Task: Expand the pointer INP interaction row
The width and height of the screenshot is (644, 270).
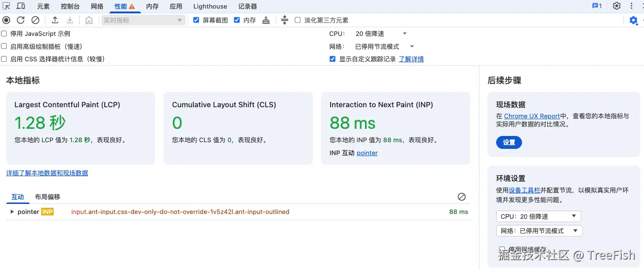Action: tap(12, 212)
